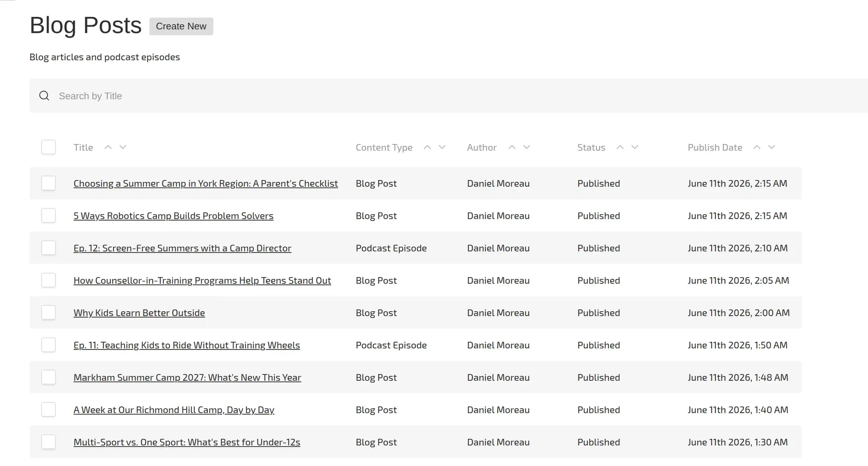The image size is (868, 466).
Task: Click the Publish Date column header label
Action: point(715,147)
